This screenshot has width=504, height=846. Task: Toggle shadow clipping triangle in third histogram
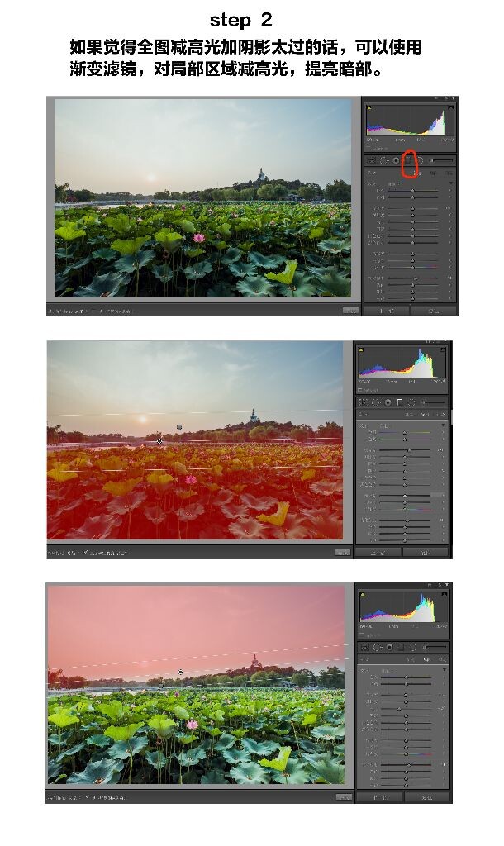(363, 594)
